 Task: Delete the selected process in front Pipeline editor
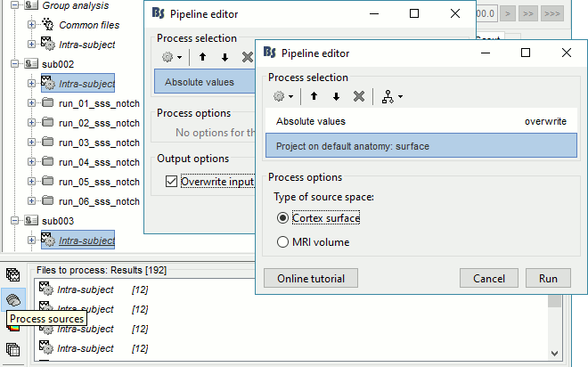tap(358, 96)
